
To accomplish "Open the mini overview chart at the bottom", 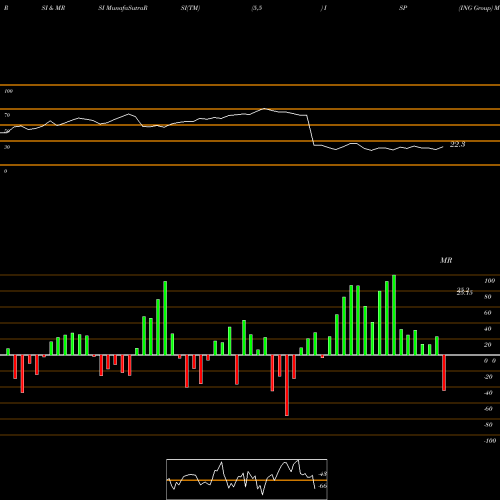I will click(x=247, y=479).
